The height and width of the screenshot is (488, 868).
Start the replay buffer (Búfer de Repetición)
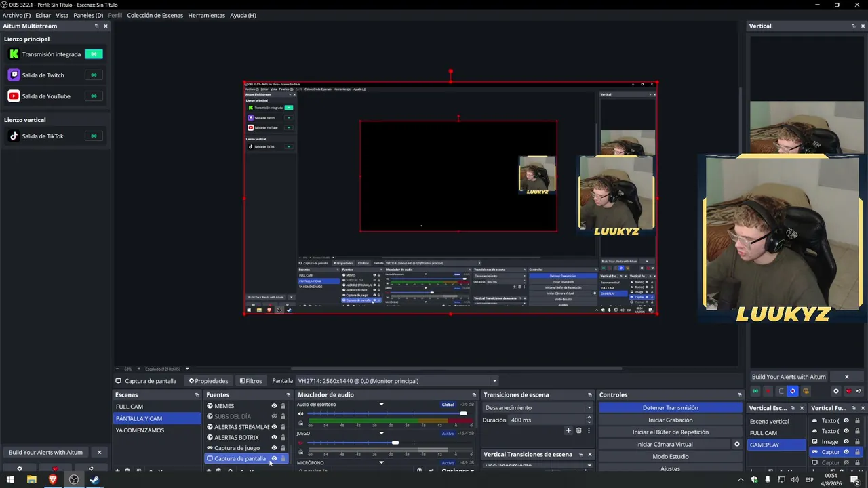point(670,432)
